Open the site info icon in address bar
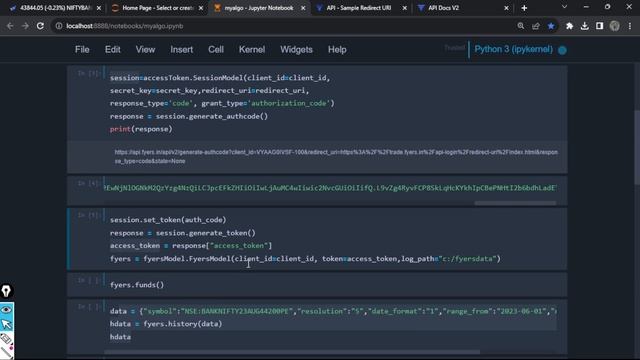Image resolution: width=640 pixels, height=360 pixels. pos(59,26)
